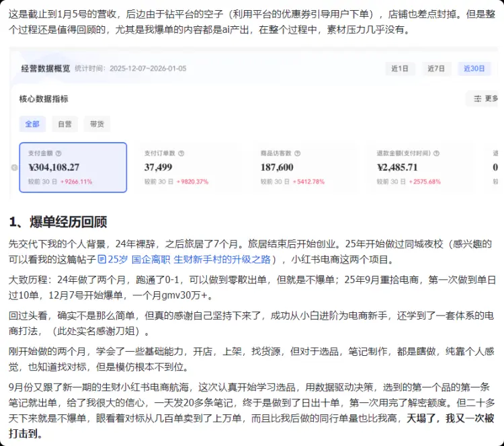Click help icon beside 支付订单数

(181, 153)
